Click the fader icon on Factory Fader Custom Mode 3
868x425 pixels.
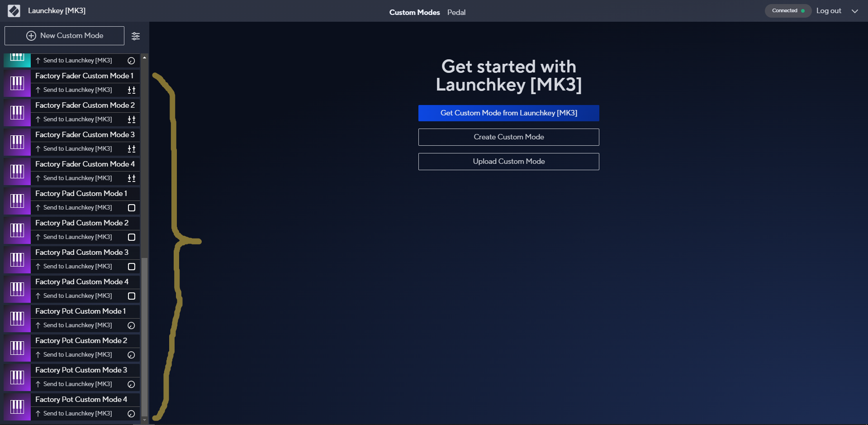(x=132, y=149)
